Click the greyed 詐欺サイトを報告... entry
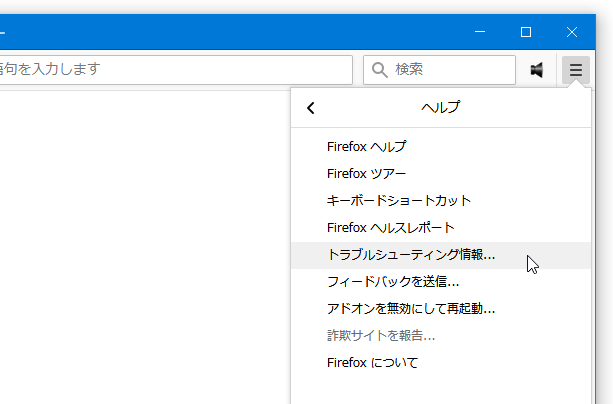This screenshot has height=404, width=613. click(x=441, y=336)
